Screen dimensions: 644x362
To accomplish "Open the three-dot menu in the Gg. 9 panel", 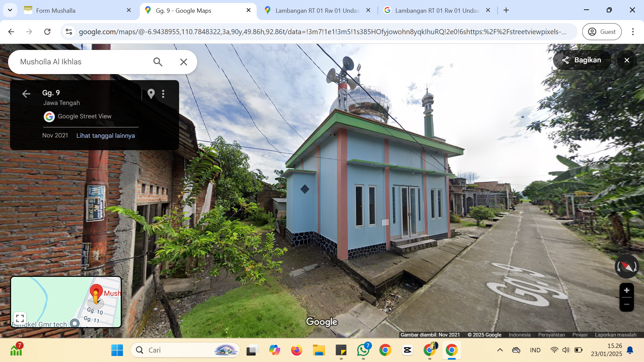I will [x=163, y=94].
